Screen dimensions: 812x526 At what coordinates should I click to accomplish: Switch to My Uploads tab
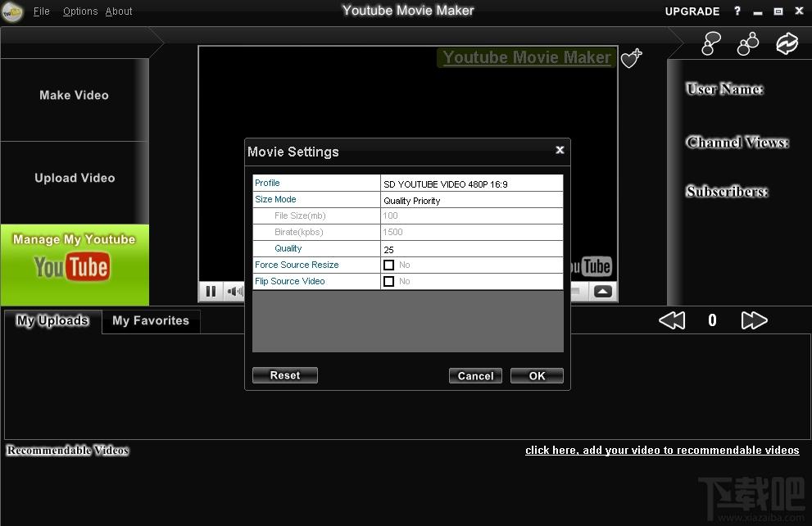(x=52, y=321)
